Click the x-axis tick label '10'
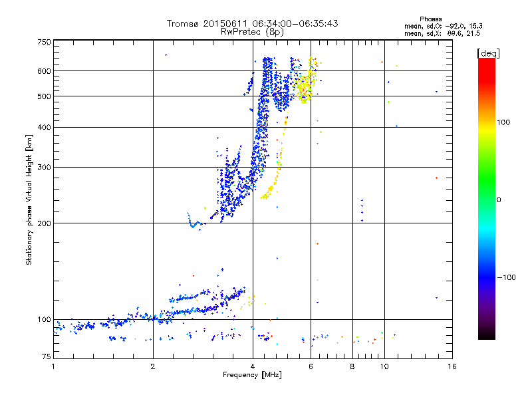The width and height of the screenshot is (532, 399). [384, 366]
